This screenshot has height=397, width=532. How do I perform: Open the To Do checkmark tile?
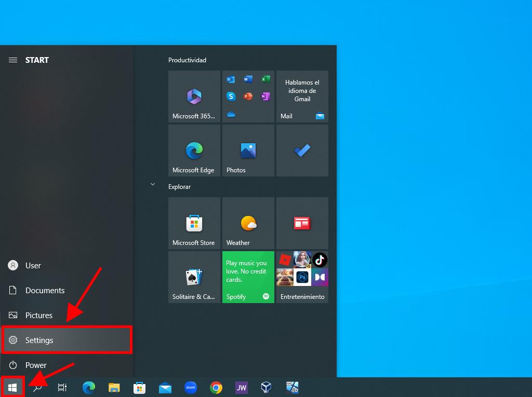(302, 150)
